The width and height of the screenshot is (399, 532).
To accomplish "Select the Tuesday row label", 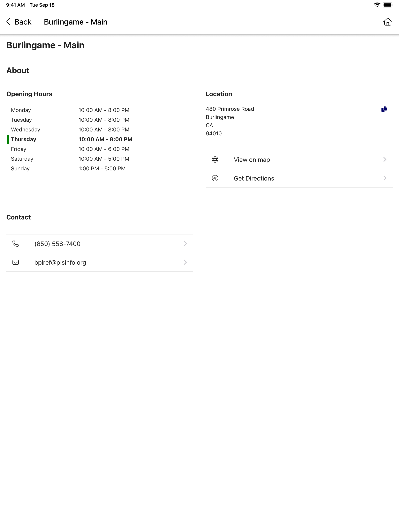I will pos(21,120).
